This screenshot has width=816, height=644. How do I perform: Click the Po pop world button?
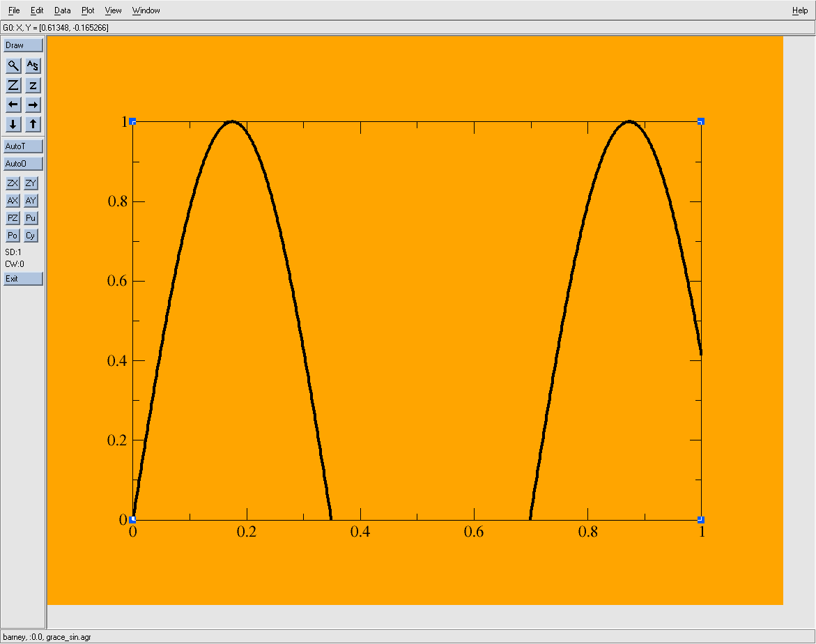click(x=13, y=236)
